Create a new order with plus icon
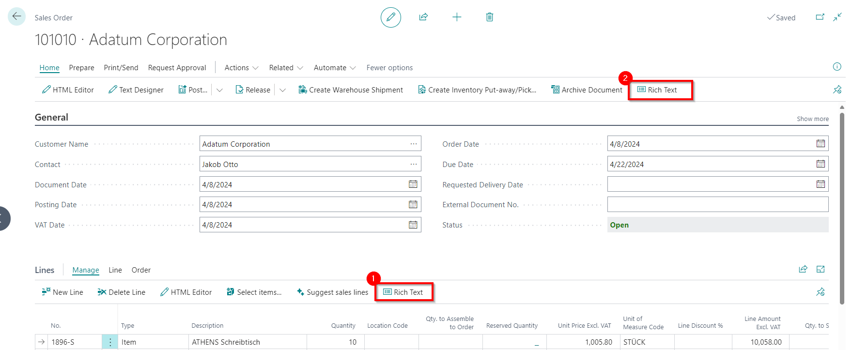The image size is (868, 350). pyautogui.click(x=457, y=17)
